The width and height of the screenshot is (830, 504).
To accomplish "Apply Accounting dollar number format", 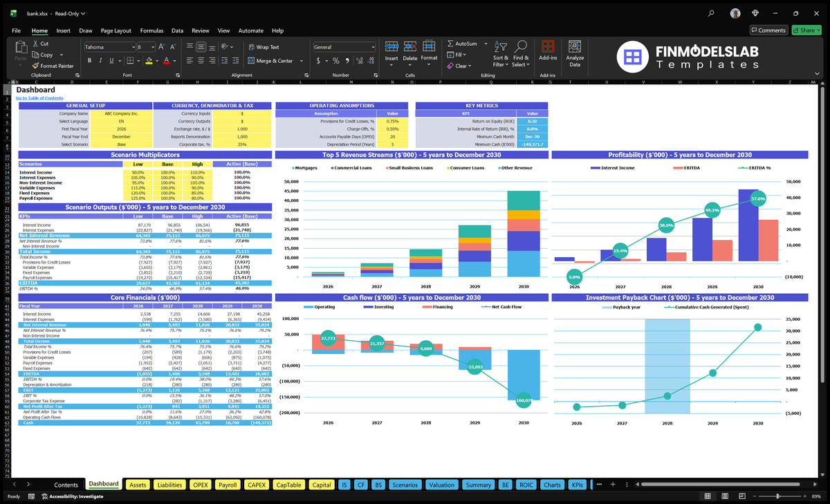I will pos(318,61).
